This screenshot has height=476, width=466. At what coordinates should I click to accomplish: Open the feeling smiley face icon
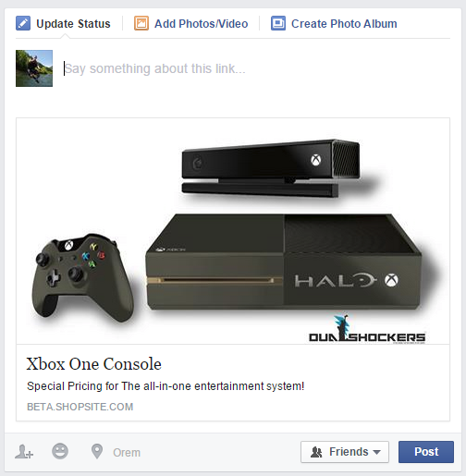coord(60,451)
